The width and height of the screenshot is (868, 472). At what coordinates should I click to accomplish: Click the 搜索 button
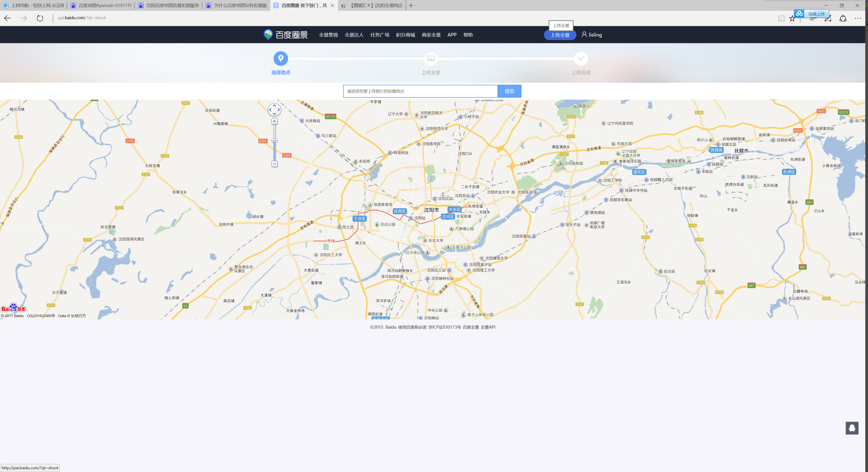(509, 91)
